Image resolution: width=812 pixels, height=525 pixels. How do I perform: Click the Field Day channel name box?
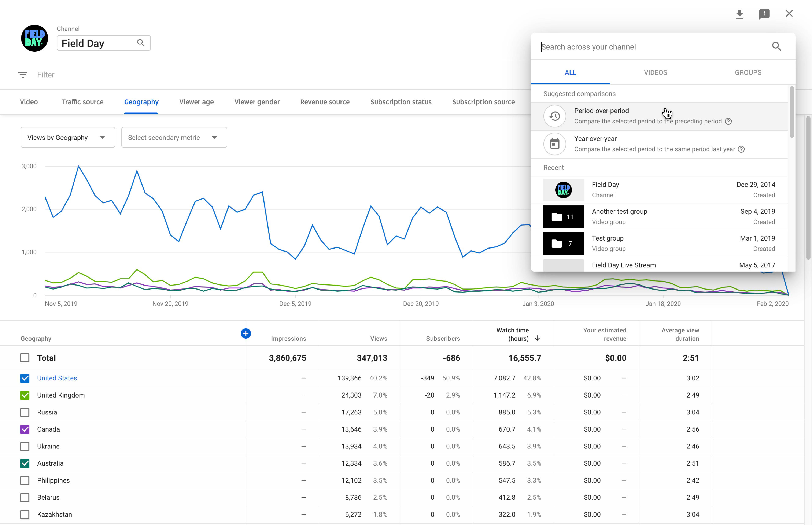click(104, 43)
